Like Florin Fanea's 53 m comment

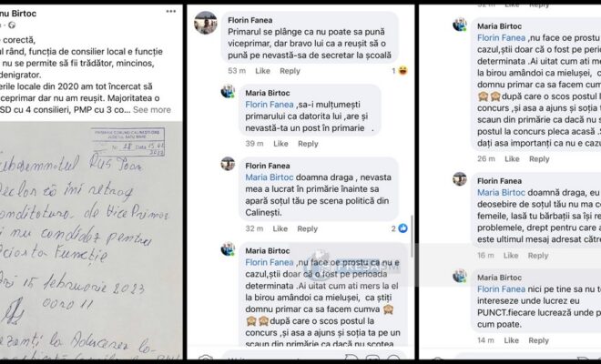click(x=262, y=71)
